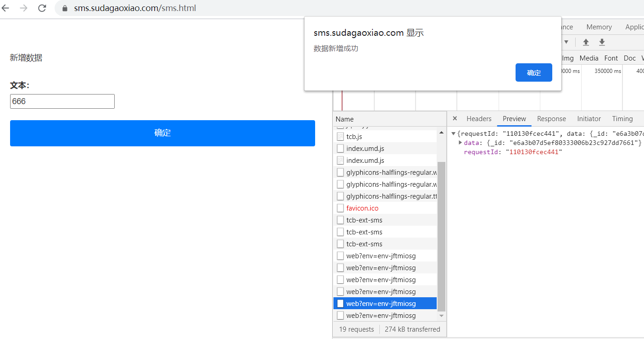Dismiss the alert with its 确定 button

[534, 72]
